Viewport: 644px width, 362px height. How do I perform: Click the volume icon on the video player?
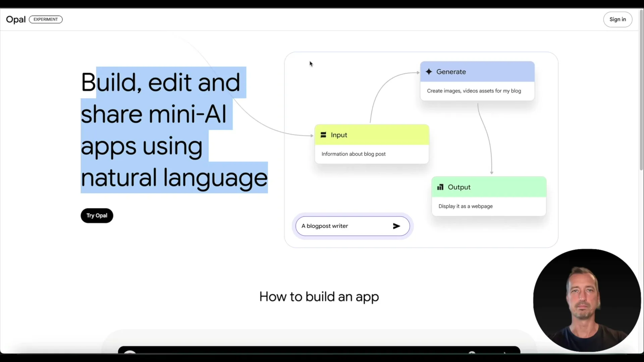(x=472, y=354)
